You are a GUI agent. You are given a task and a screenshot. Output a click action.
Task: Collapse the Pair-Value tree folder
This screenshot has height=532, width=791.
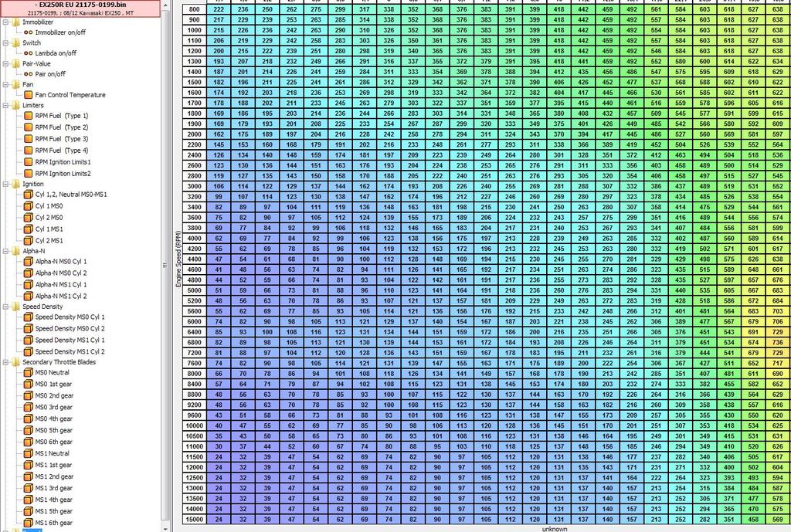pos(5,63)
